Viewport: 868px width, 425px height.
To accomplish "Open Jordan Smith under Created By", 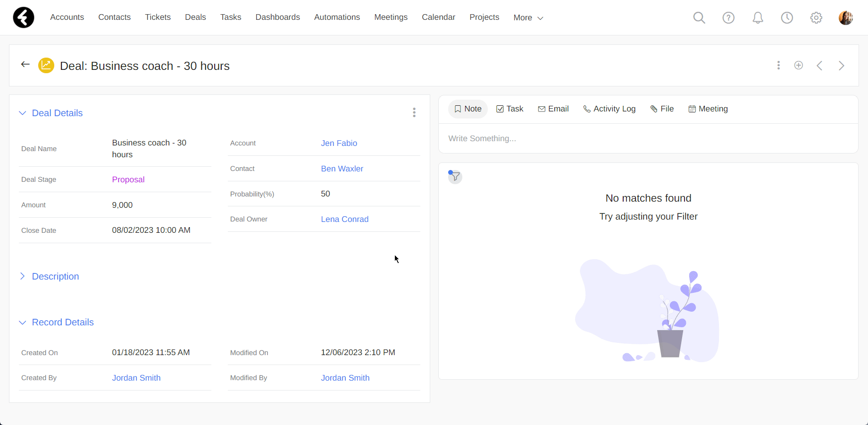I will 136,378.
